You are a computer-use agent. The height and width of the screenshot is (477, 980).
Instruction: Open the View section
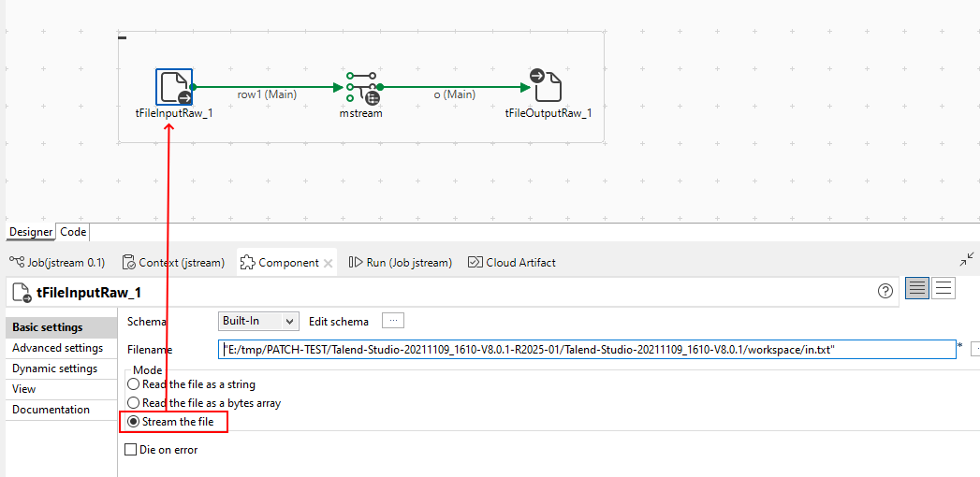click(x=61, y=389)
